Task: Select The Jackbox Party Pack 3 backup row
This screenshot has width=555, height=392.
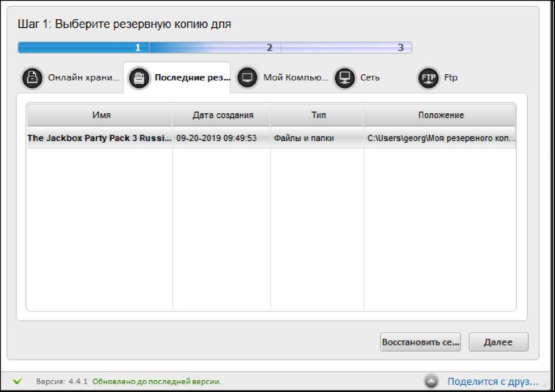Action: pos(271,138)
